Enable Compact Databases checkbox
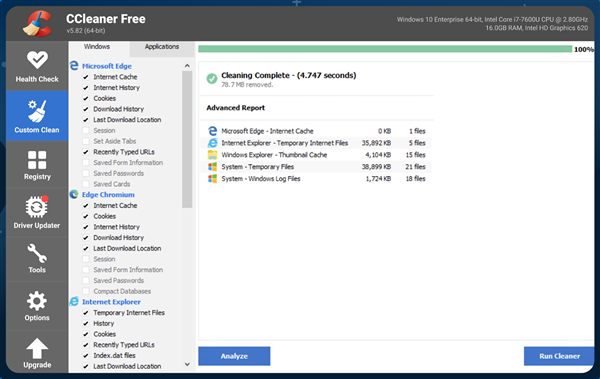This screenshot has width=600, height=379. click(86, 291)
